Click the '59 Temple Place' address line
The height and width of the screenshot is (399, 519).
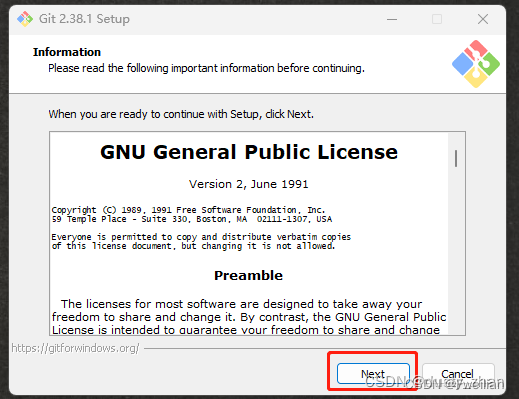tap(192, 219)
